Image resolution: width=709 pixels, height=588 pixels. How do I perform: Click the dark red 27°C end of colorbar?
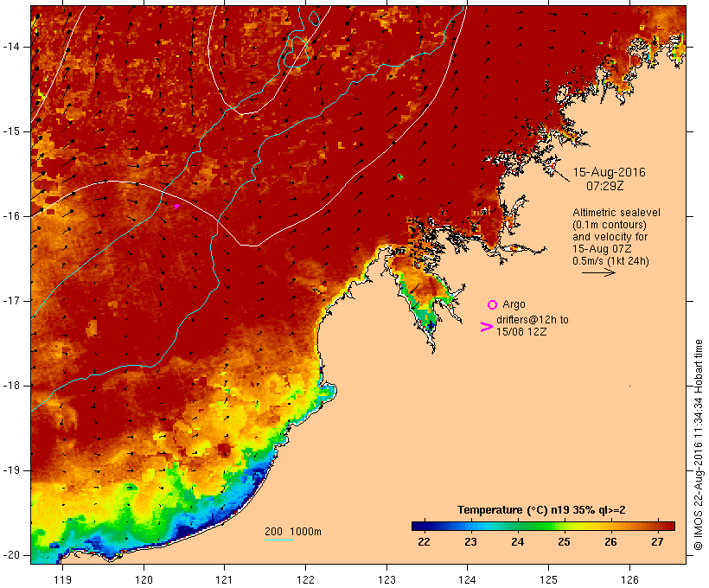pos(668,526)
